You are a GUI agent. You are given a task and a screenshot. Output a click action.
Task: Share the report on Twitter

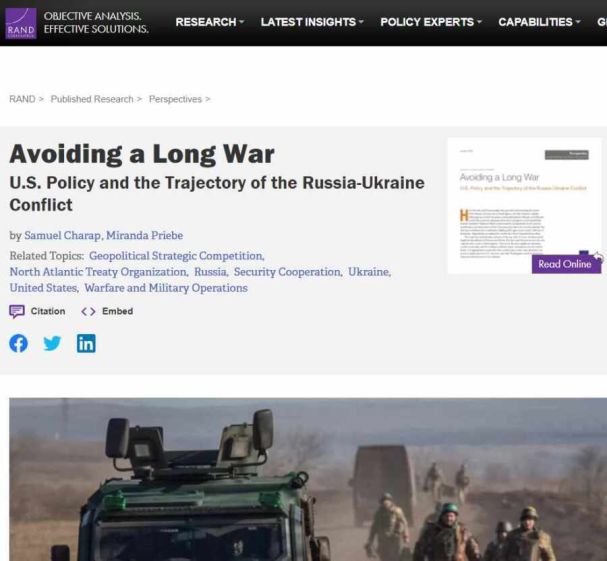(52, 343)
